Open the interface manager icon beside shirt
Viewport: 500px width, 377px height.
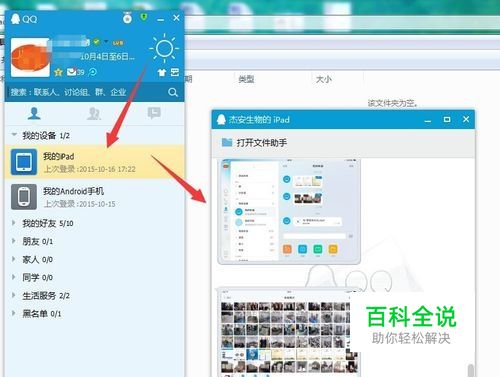click(x=175, y=72)
